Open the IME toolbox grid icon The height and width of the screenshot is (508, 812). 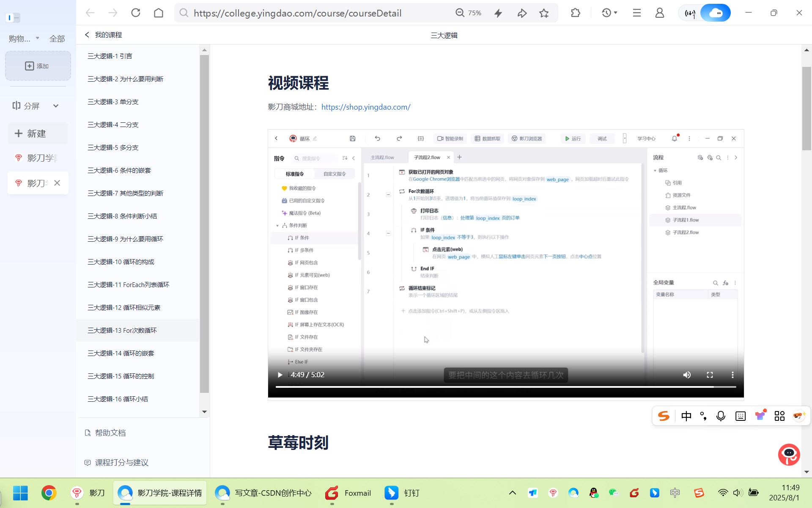click(779, 416)
